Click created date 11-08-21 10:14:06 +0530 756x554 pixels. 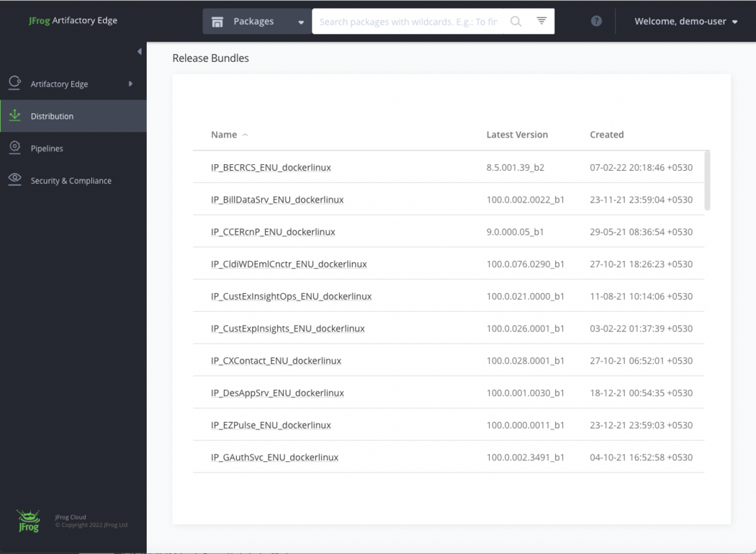642,296
